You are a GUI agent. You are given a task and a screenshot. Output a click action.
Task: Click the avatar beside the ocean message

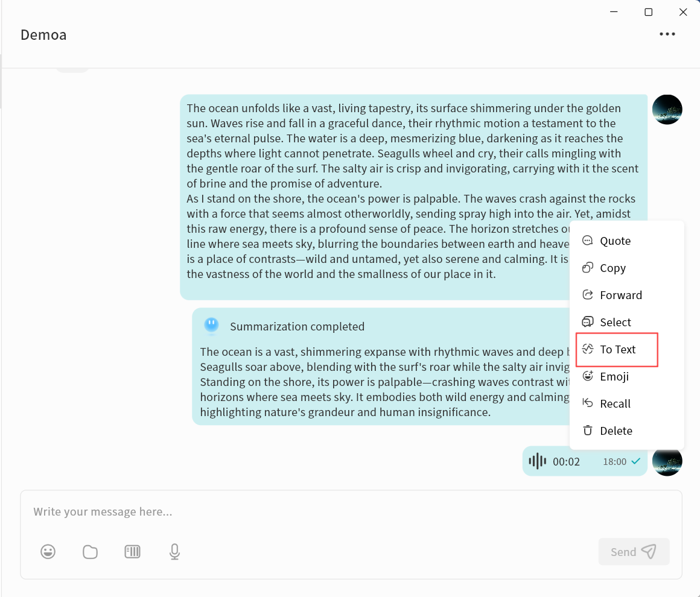(667, 110)
